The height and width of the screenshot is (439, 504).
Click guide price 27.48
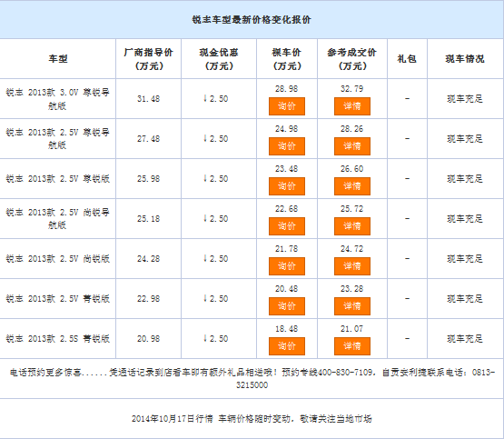[x=149, y=139]
